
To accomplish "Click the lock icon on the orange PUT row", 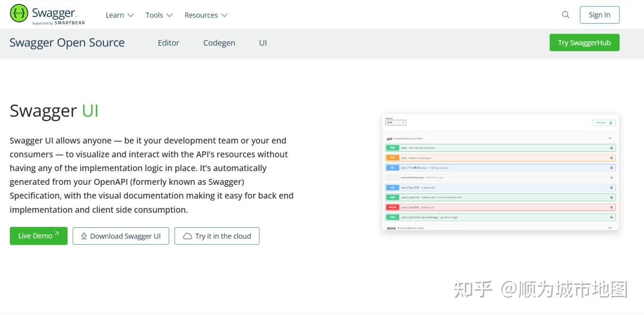I will coord(611,158).
